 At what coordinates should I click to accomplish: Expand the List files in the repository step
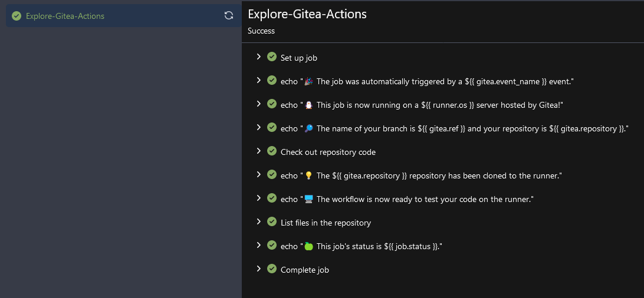[x=258, y=222]
